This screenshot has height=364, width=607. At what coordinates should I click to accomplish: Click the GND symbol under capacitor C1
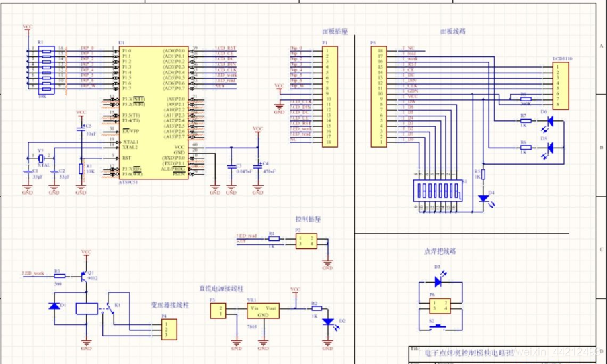tap(27, 189)
